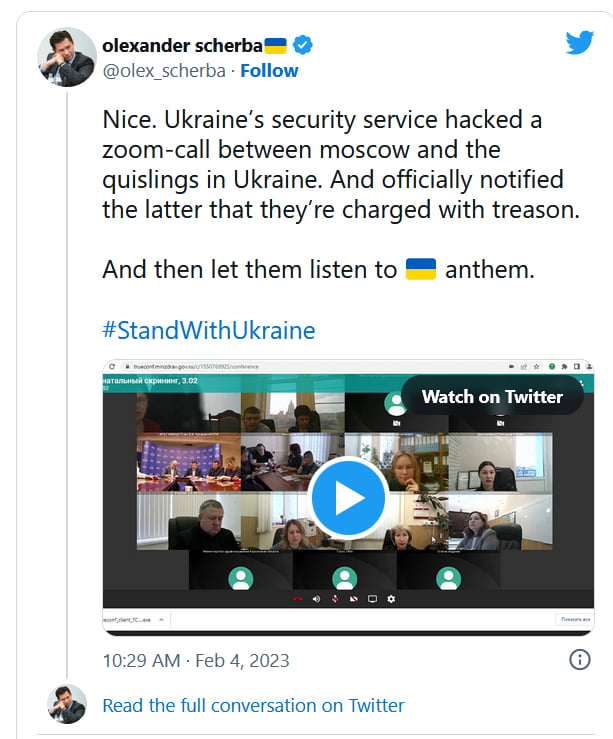The image size is (613, 739).
Task: Toggle the camera icon in video toolbar
Action: [x=353, y=599]
